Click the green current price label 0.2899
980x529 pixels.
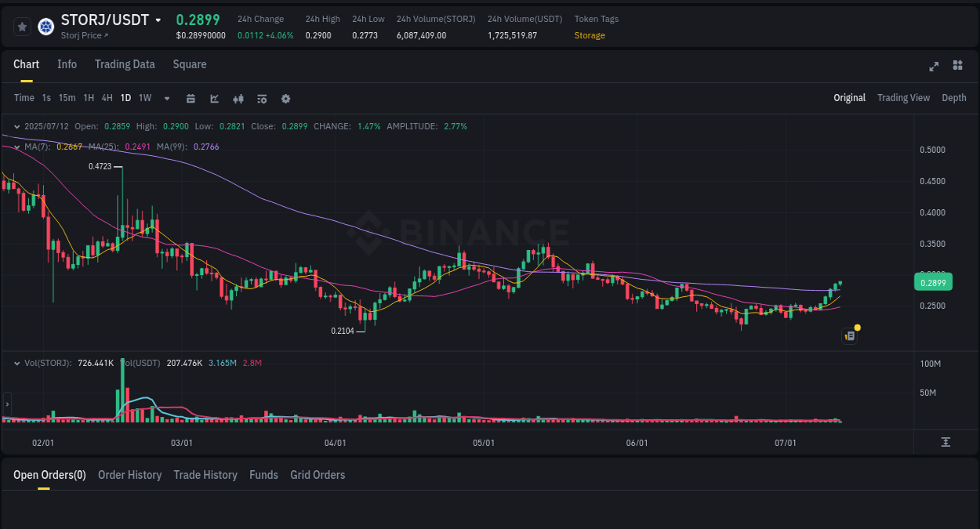[x=932, y=281]
